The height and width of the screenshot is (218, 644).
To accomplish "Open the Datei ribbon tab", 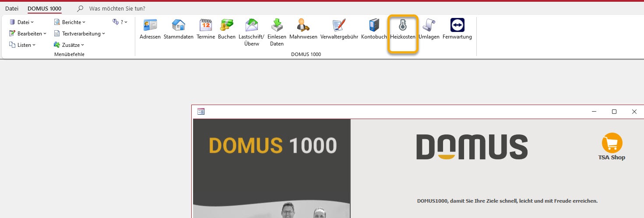I will pyautogui.click(x=12, y=8).
